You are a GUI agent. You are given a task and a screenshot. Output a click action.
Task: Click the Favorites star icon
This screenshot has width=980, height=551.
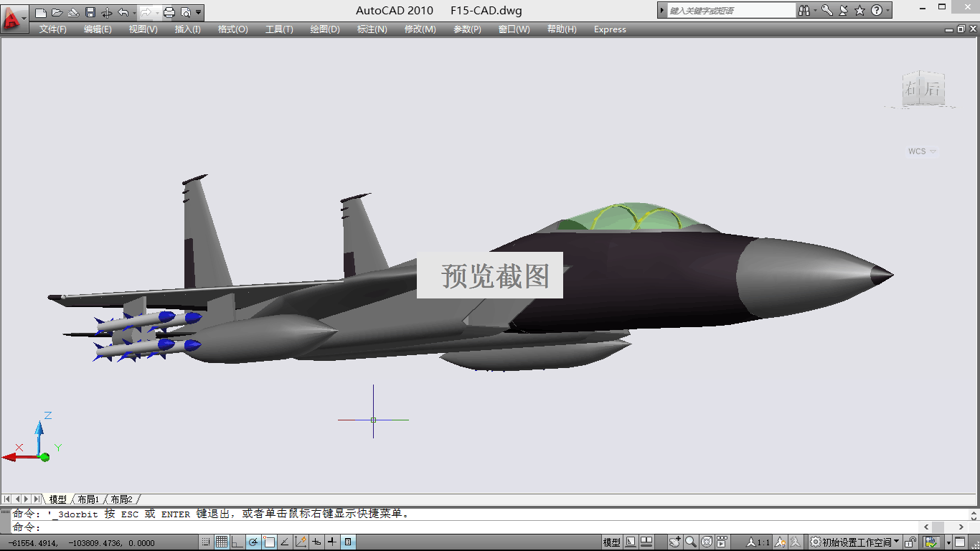point(859,11)
